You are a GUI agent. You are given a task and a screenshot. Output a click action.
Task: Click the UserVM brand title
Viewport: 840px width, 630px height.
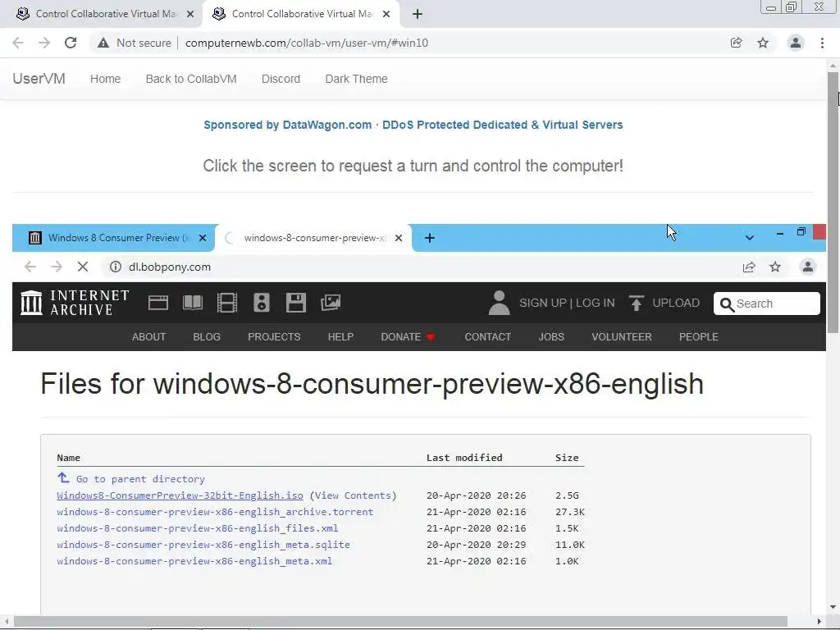click(x=39, y=79)
